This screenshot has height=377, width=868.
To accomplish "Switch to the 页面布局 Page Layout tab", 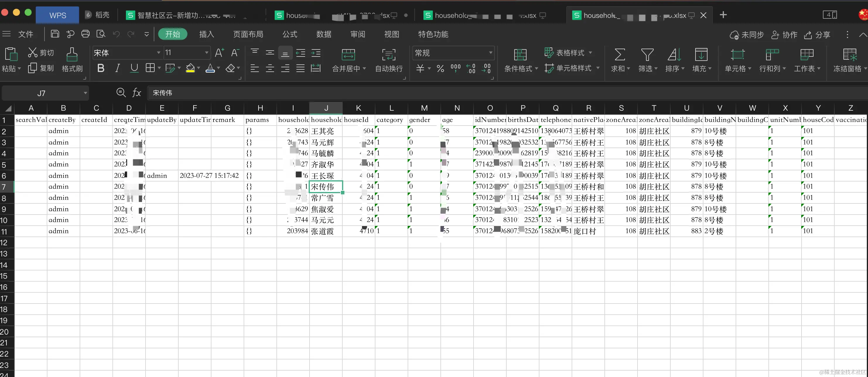I will [248, 34].
